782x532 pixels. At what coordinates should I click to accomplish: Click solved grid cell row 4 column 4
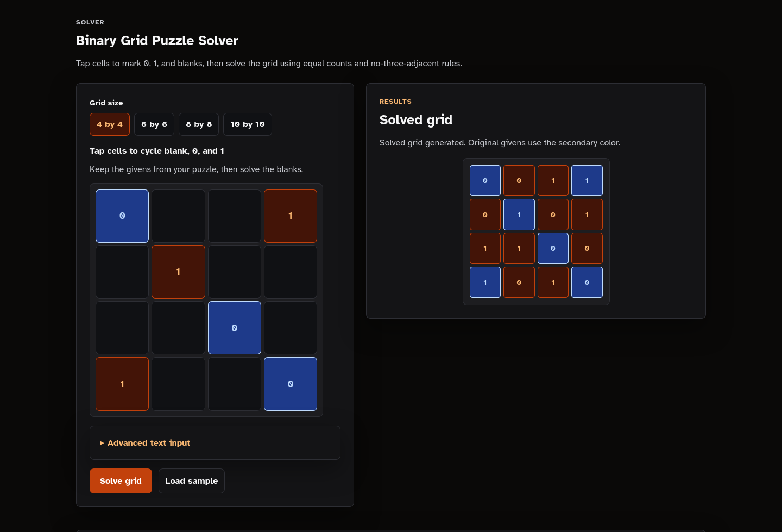click(x=587, y=282)
